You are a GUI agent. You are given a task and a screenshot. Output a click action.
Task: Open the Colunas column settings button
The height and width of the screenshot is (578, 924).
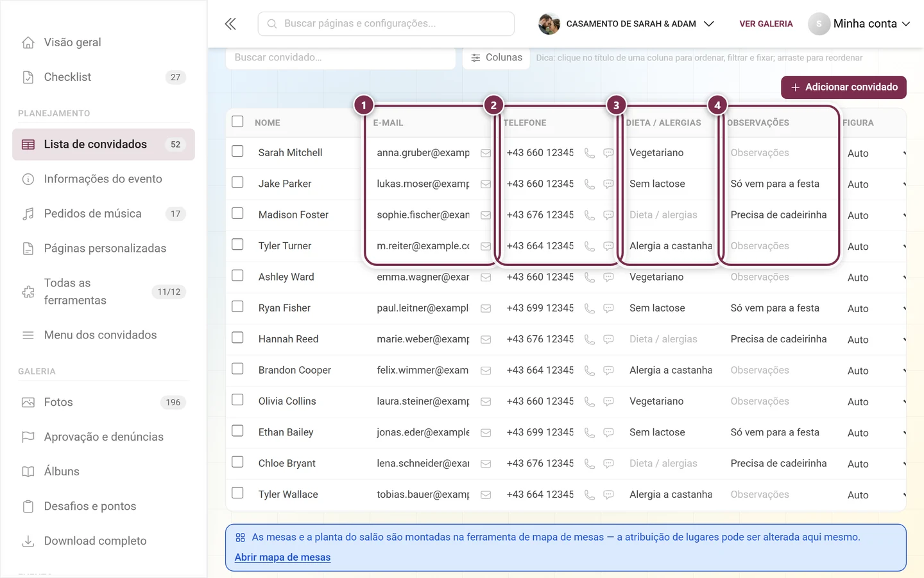pos(496,58)
